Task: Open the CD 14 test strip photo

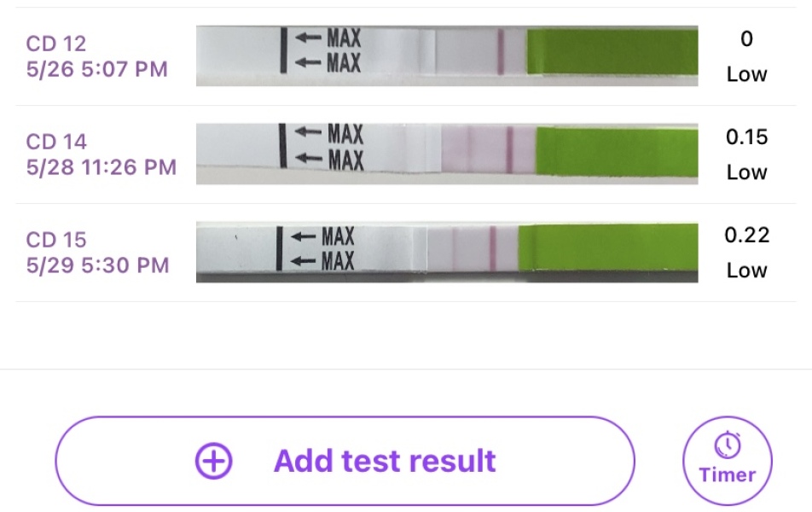Action: [x=447, y=154]
